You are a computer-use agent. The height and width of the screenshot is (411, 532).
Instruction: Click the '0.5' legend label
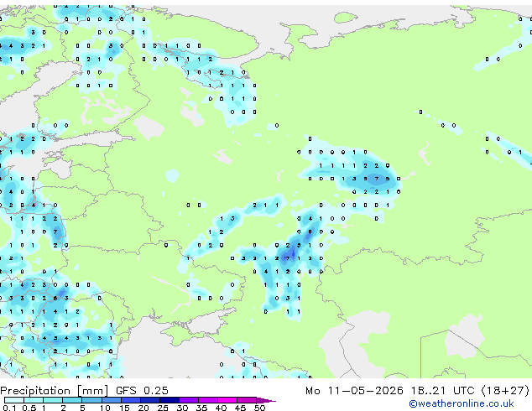29,408
